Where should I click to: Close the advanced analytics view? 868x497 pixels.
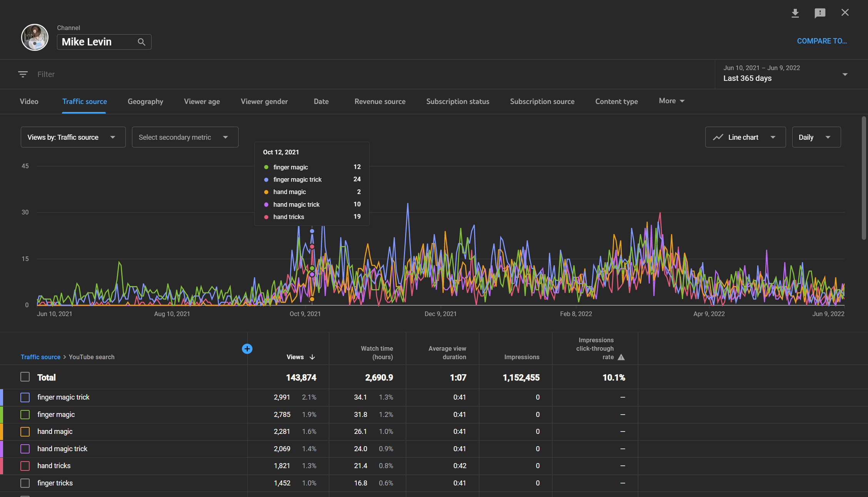[x=845, y=13]
